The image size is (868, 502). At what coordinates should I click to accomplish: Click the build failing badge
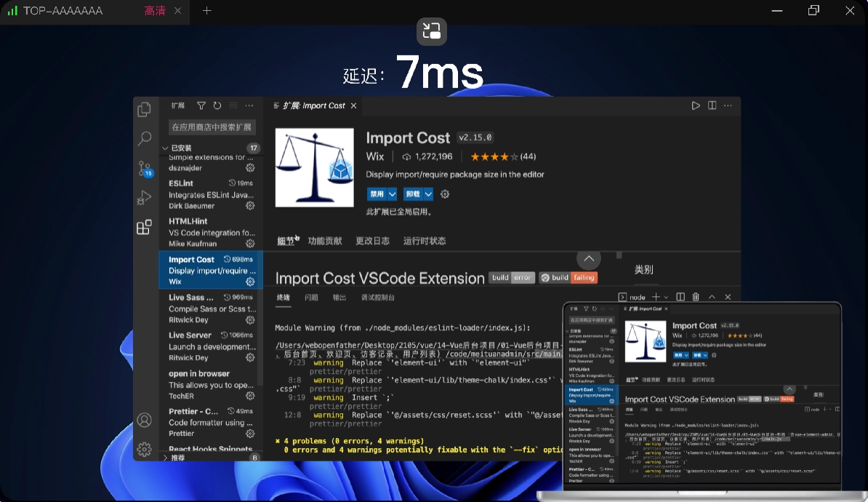click(x=568, y=278)
